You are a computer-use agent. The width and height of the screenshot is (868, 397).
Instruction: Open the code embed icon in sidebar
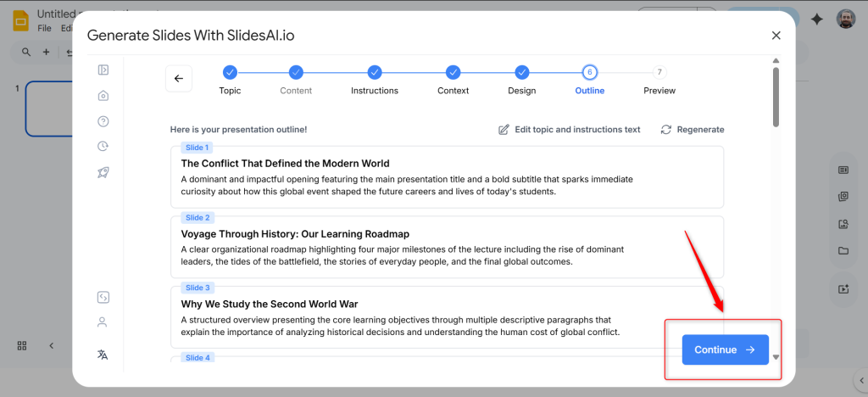pyautogui.click(x=103, y=298)
